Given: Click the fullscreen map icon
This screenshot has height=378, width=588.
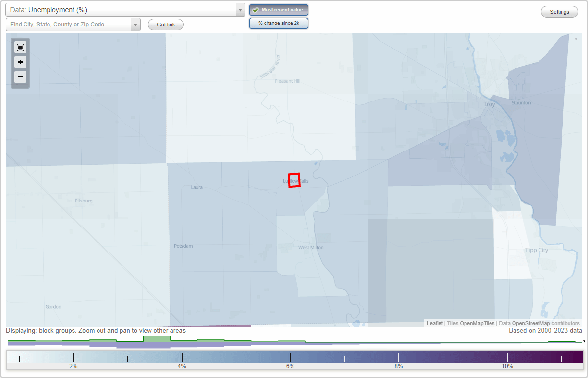Looking at the screenshot, I should click(20, 47).
